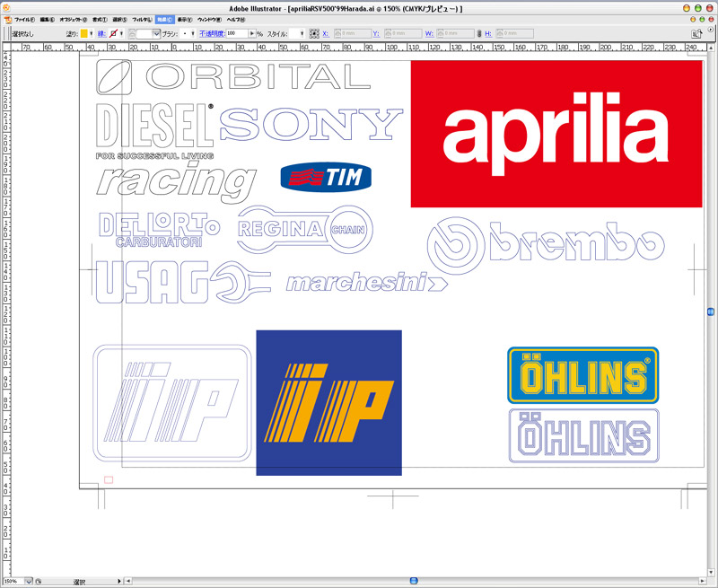
Task: Click the 線 stroke link label
Action: [101, 33]
